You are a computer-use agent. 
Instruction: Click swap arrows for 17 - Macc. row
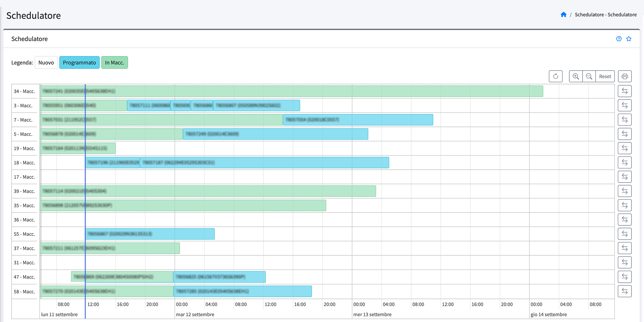click(x=624, y=177)
